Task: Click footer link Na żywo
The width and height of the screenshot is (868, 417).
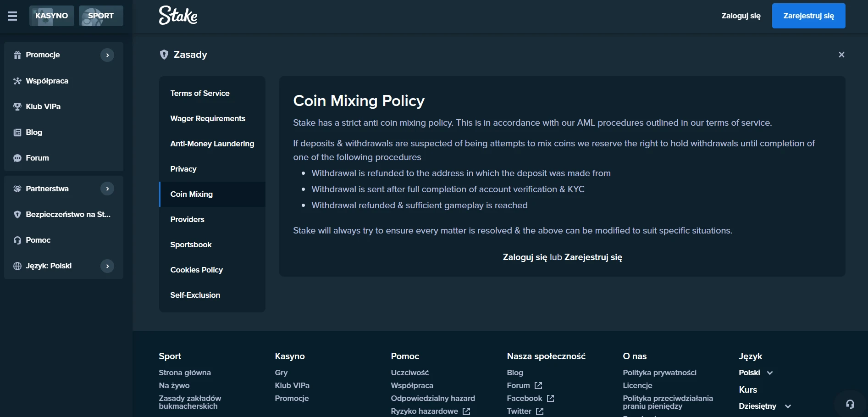Action: pos(174,385)
